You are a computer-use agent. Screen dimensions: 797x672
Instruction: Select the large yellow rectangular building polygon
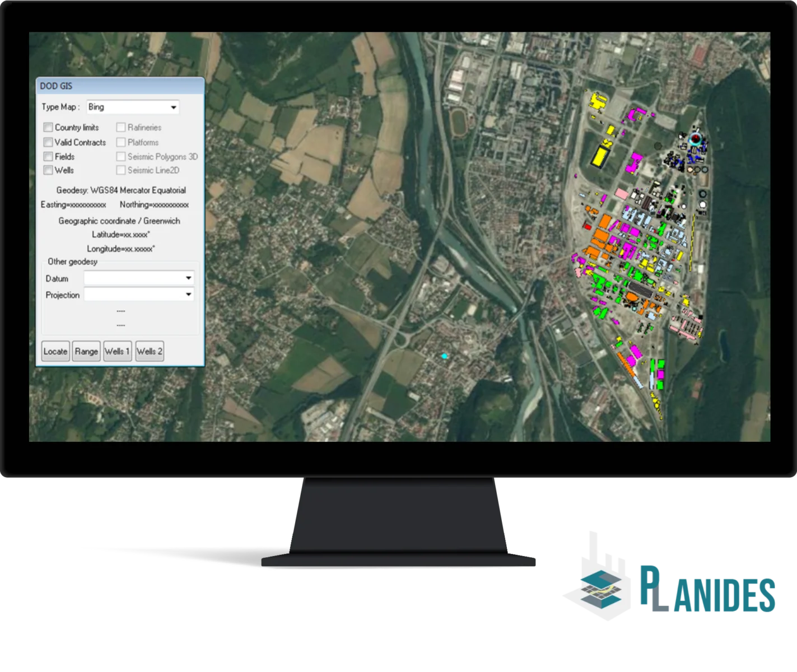[600, 155]
